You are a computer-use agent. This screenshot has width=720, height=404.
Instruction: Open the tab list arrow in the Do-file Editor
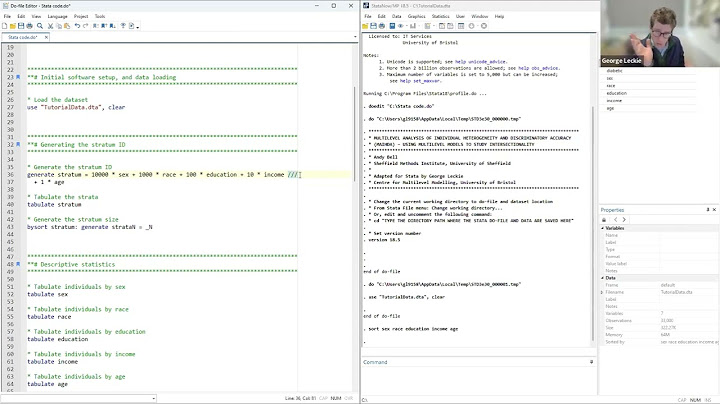coord(354,37)
